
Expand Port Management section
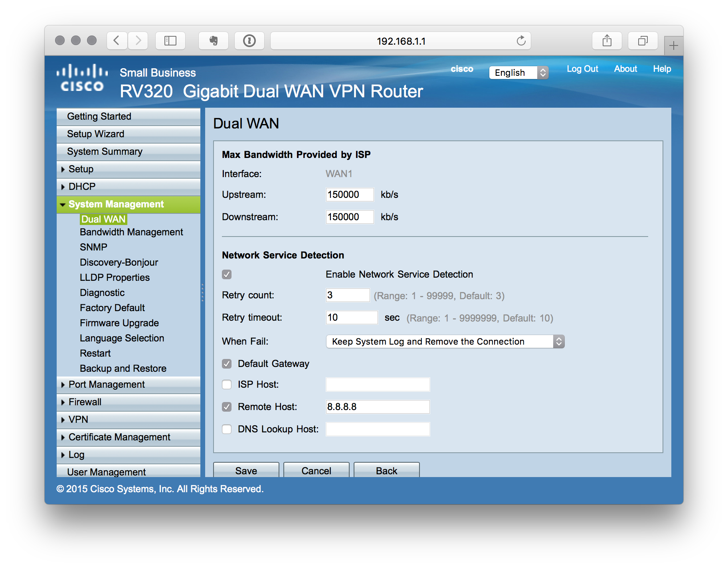(x=129, y=385)
